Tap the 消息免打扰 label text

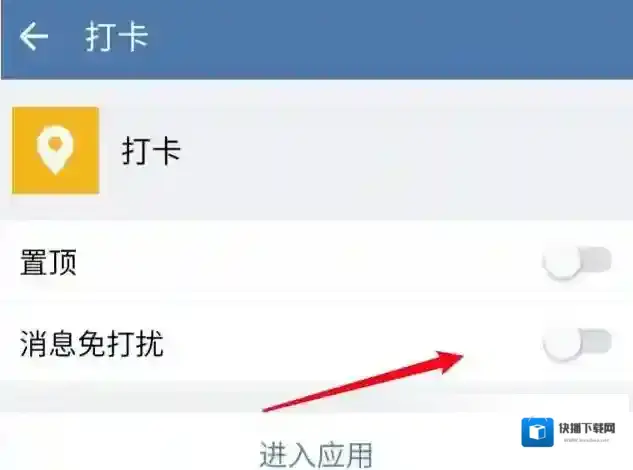pos(92,344)
